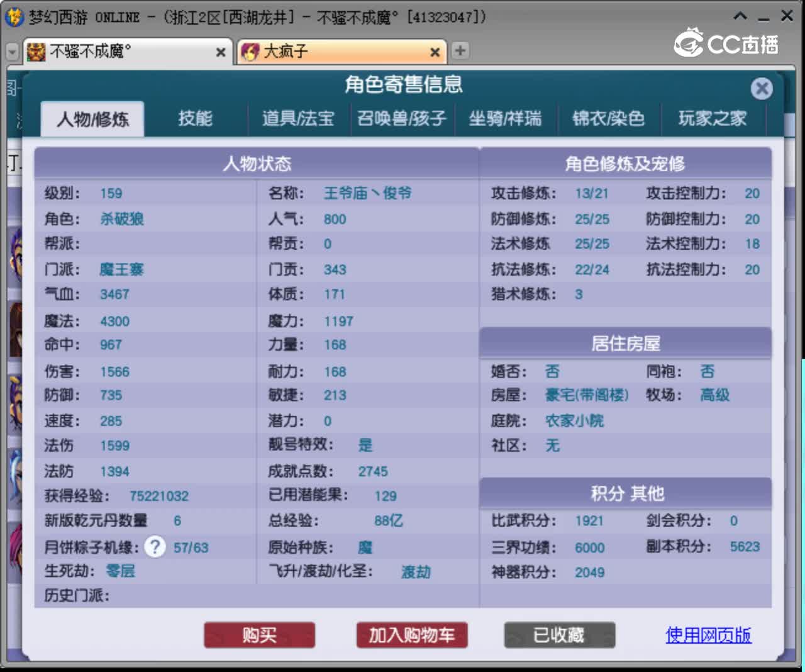This screenshot has height=672, width=805.
Task: Click the 加入购物车 button
Action: pyautogui.click(x=412, y=635)
